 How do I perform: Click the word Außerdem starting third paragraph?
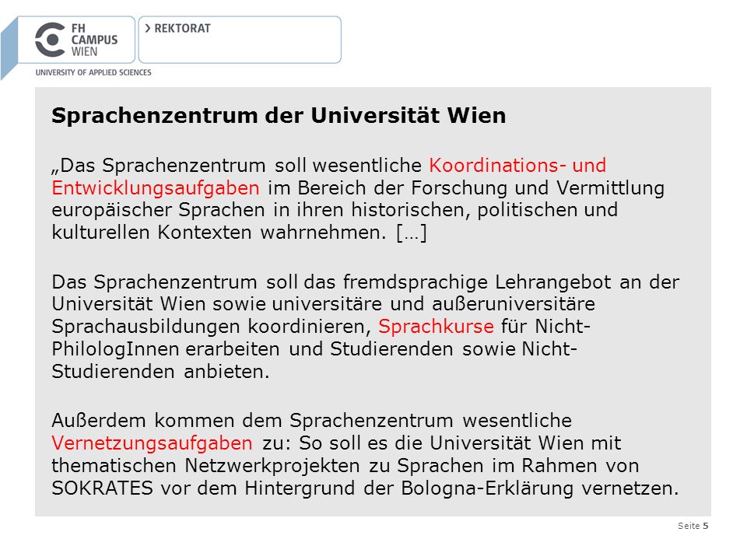[100, 421]
